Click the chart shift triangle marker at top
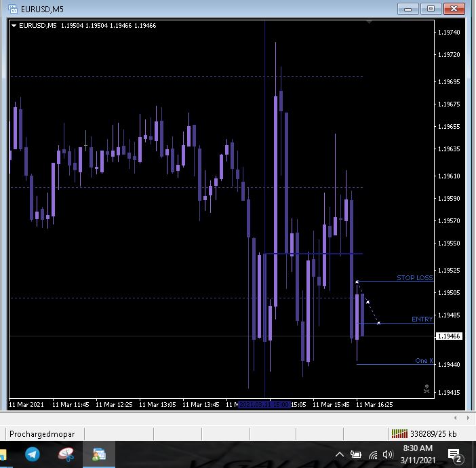This screenshot has width=476, height=468. tap(369, 22)
